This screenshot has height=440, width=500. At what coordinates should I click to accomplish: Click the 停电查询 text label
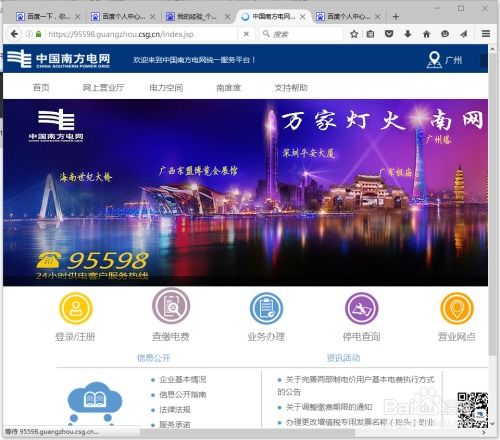pyautogui.click(x=362, y=337)
